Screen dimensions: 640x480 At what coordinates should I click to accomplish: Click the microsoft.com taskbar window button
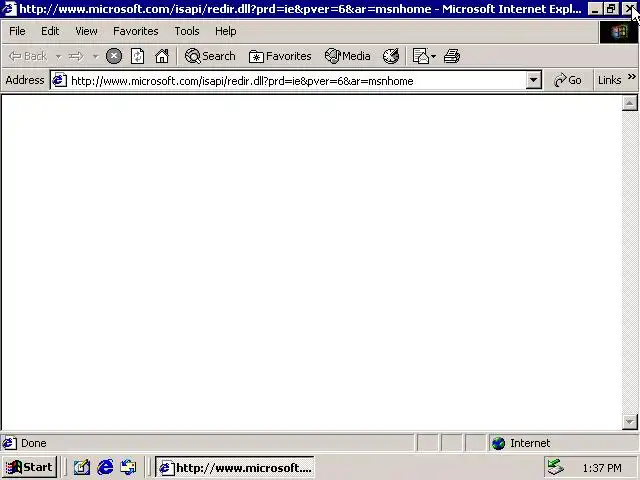pos(235,467)
